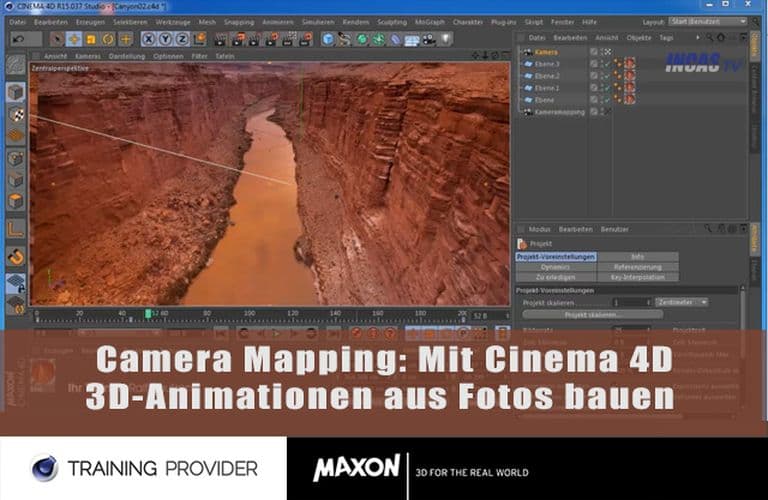The height and width of the screenshot is (500, 768).
Task: Select Model mode cube icon
Action: [x=15, y=92]
